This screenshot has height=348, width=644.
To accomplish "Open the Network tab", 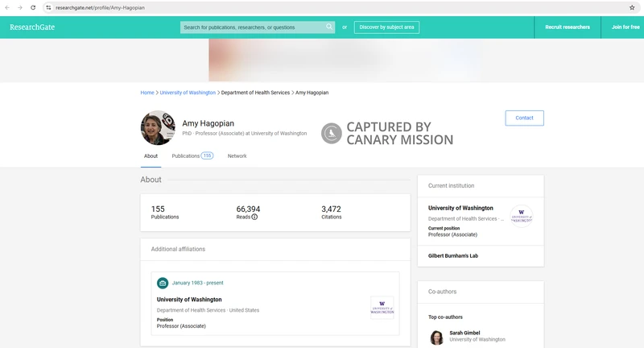I will coord(237,156).
